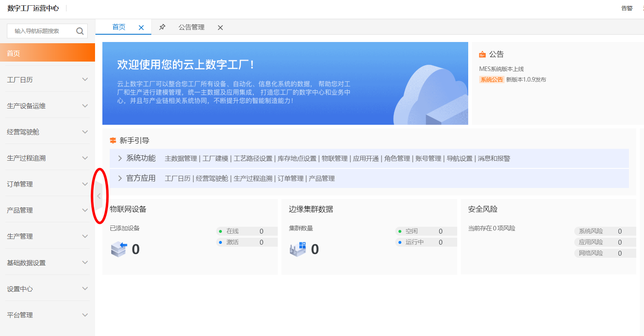
Task: Open 经营驾驶舱 under 官方应用
Action: click(x=212, y=179)
